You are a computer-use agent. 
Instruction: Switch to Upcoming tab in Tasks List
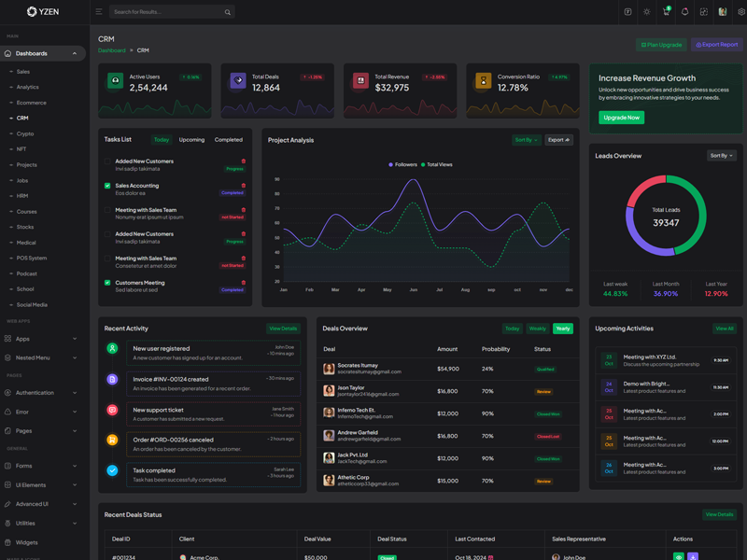tap(191, 140)
